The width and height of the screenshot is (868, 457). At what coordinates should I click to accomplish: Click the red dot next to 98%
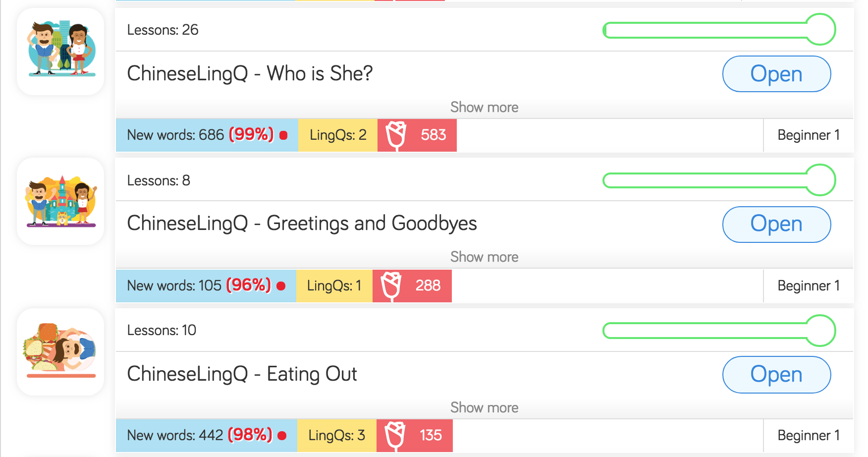(281, 436)
